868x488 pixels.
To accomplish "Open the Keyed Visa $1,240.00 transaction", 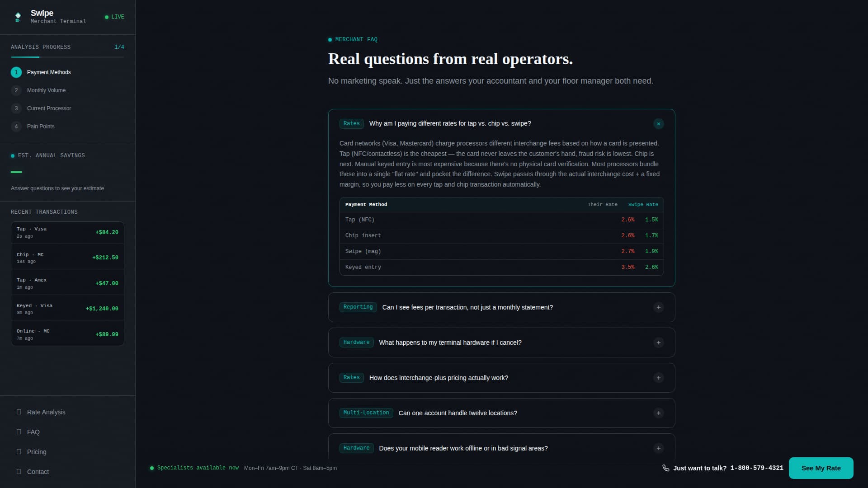I will point(67,309).
